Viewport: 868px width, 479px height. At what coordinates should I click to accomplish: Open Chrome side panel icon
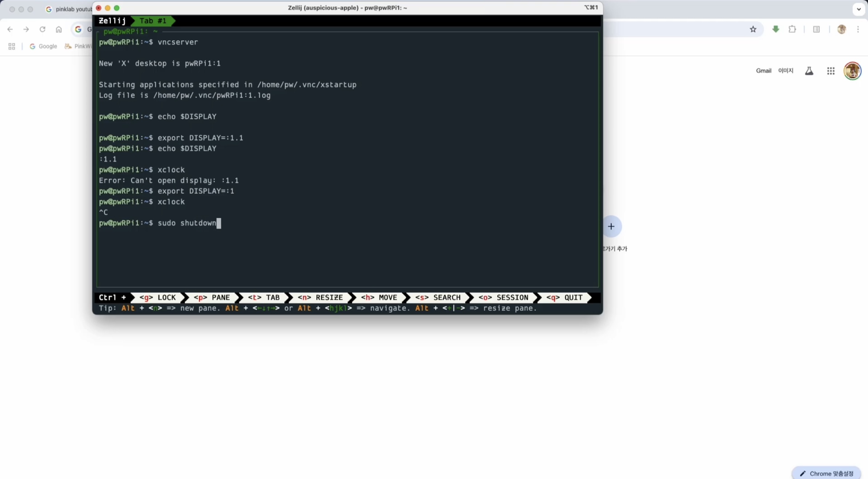click(x=816, y=29)
